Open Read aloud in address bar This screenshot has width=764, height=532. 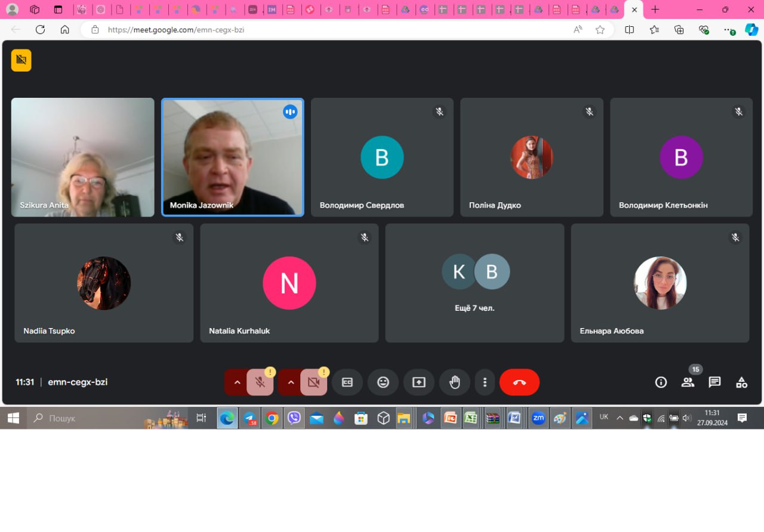(578, 30)
